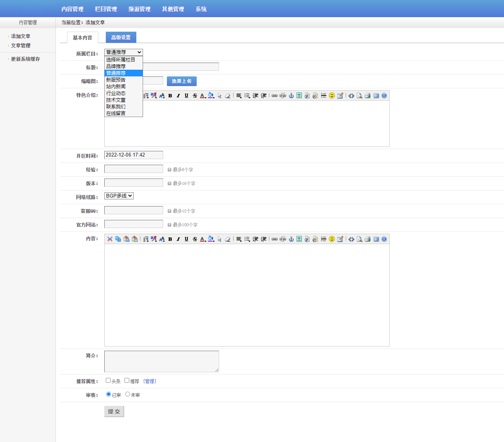Select the 未审 radio button
This screenshot has height=442, width=504.
click(128, 394)
